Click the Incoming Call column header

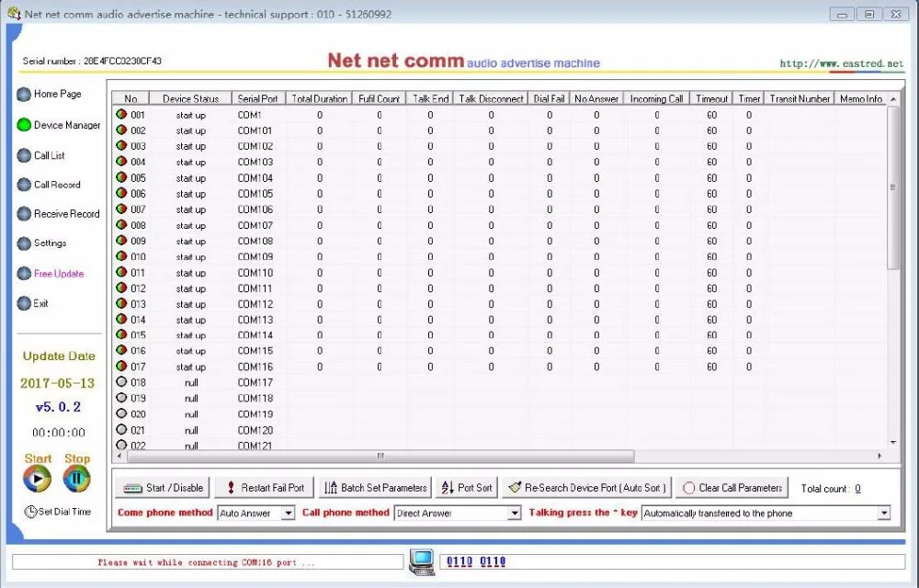tap(656, 98)
